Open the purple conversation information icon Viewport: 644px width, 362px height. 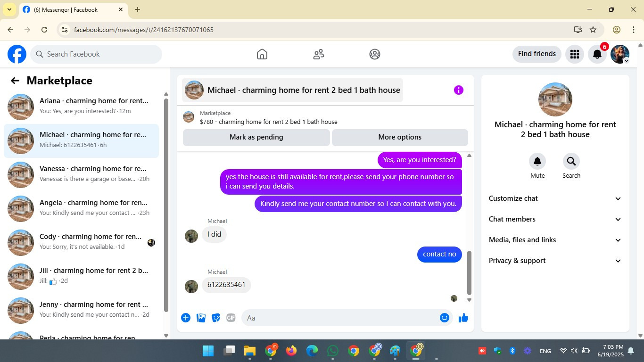click(459, 90)
